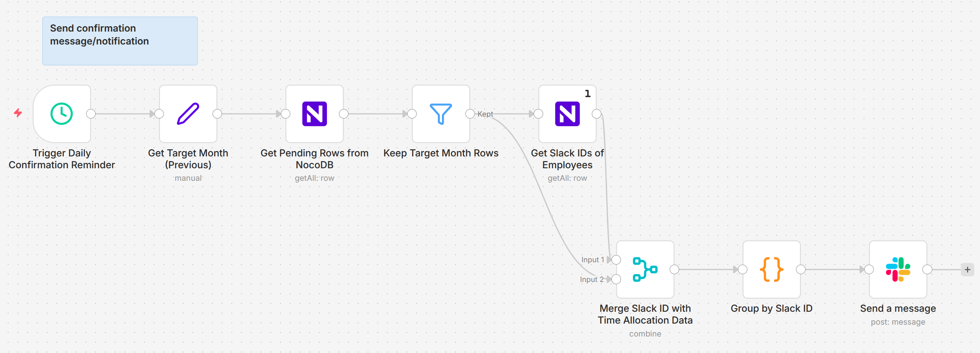Click the manual subtitle under Get Target Month
The height and width of the screenshot is (353, 980).
pos(188,177)
